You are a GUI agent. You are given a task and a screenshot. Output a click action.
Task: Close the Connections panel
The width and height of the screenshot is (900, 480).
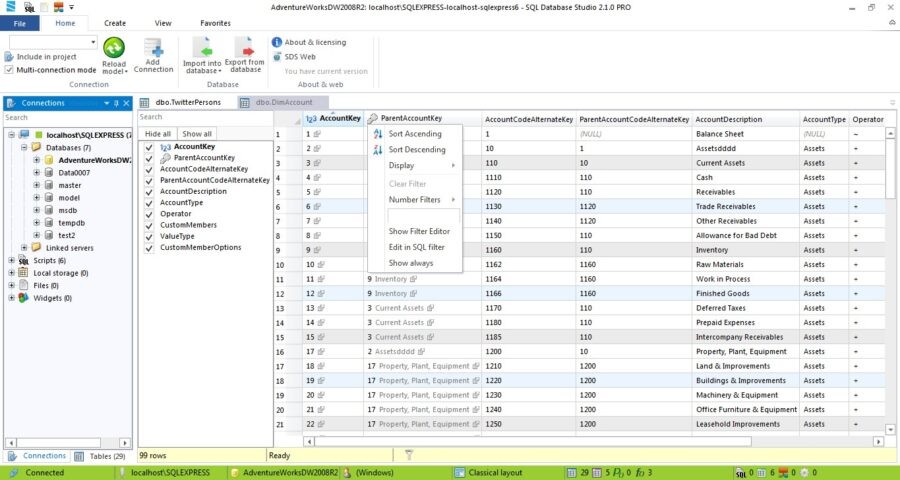pos(126,103)
